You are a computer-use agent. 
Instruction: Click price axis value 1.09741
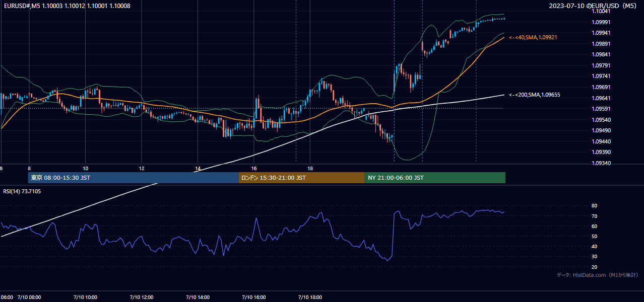tap(601, 76)
